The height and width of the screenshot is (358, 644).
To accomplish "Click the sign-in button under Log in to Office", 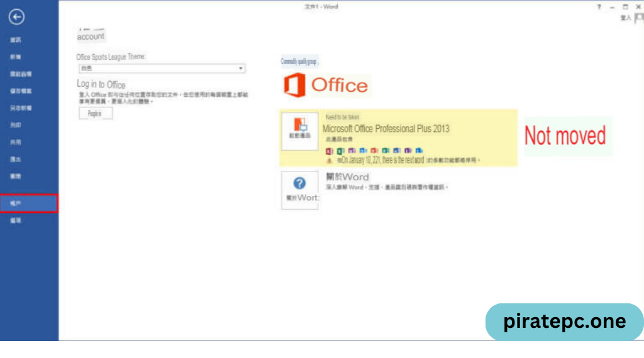I will [x=96, y=114].
